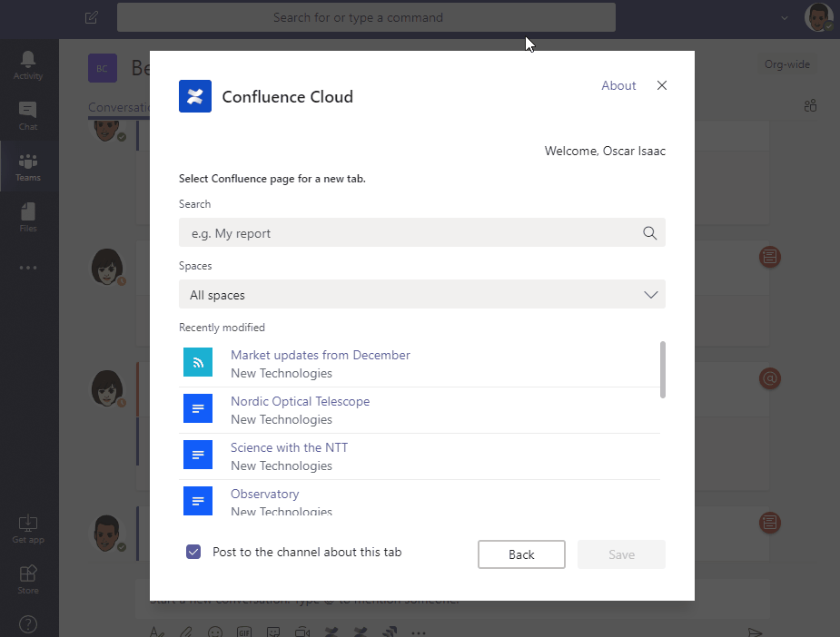Click the BC team avatar tile
This screenshot has width=840, height=637.
click(103, 68)
